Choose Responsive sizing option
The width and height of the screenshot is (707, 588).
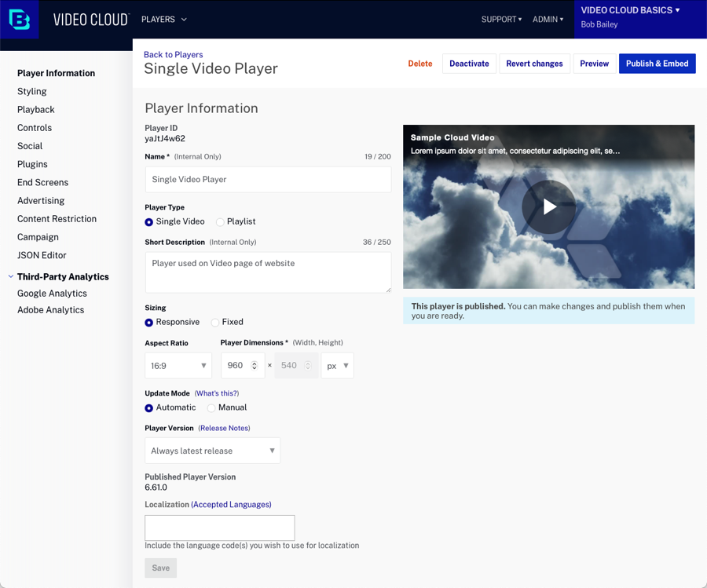[x=148, y=323]
